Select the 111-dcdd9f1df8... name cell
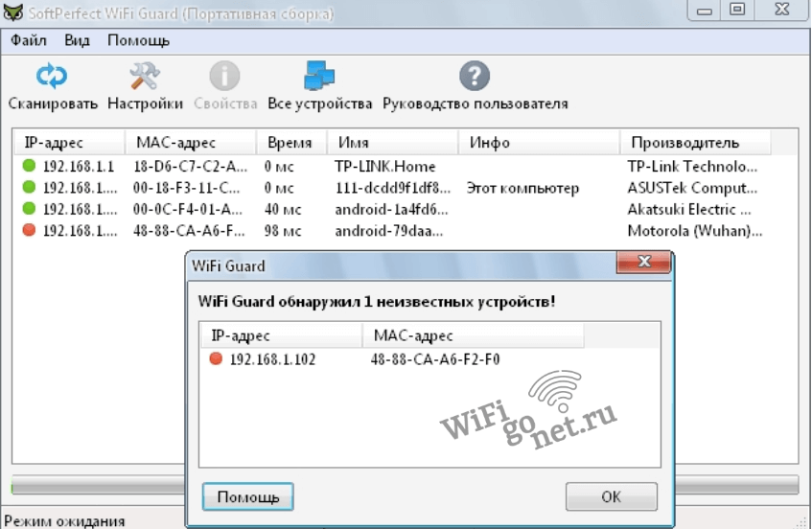 [392, 188]
